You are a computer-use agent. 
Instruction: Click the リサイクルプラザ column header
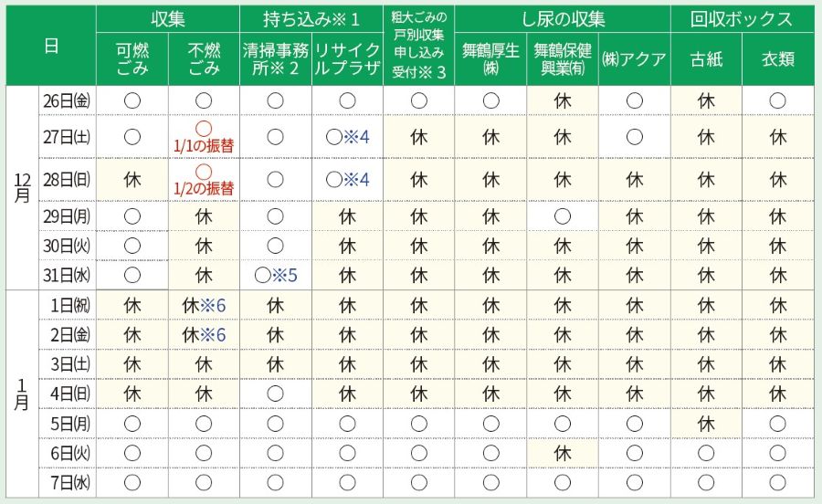347,59
